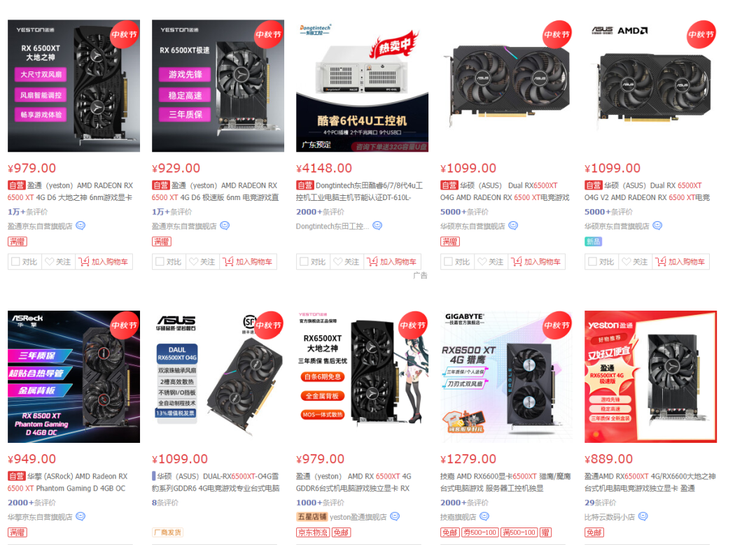Open ASRock Phantom Gaming D 4GB OC title link
Screen dimensions: 756x545
click(67, 482)
